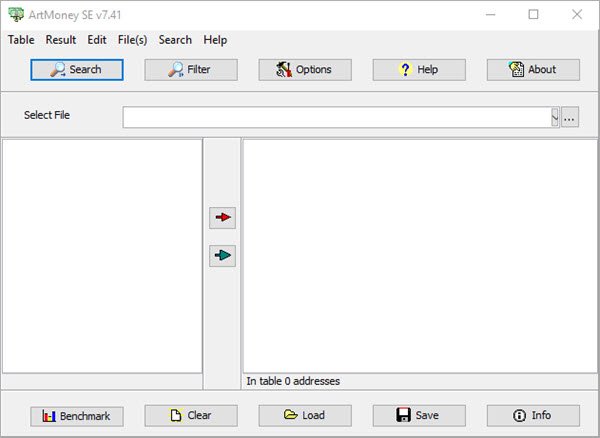Open the File(s) menu
This screenshot has width=600, height=438.
point(132,40)
